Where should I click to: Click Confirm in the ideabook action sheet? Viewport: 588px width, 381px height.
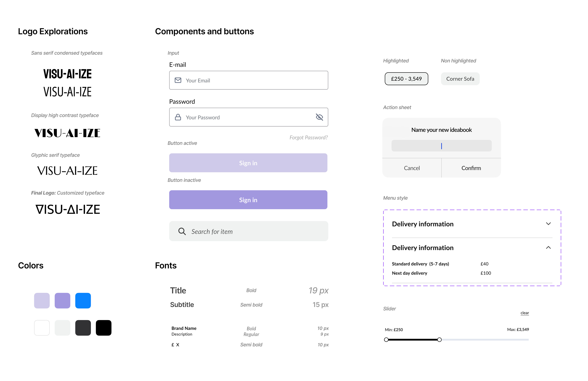tap(471, 168)
